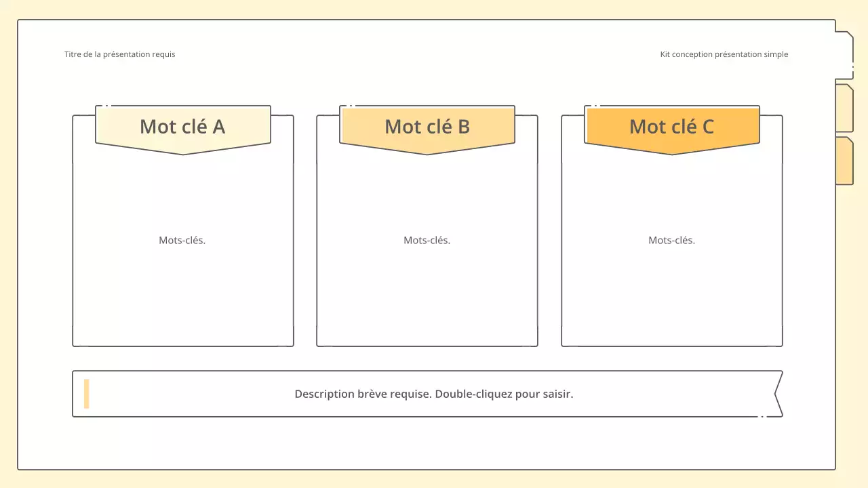Click the dashed mark near the Mot clé A banner

click(x=105, y=106)
